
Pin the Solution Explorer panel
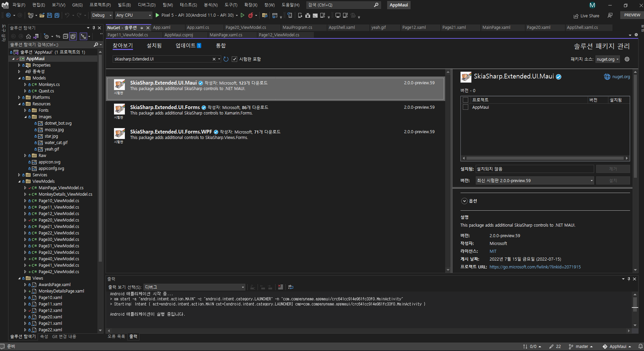[x=94, y=28]
